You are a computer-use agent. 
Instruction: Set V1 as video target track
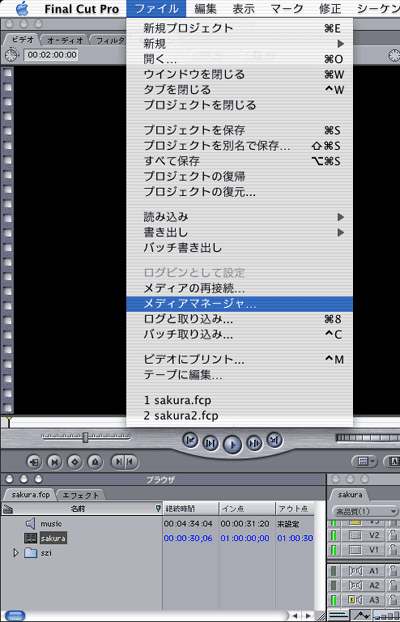(355, 550)
